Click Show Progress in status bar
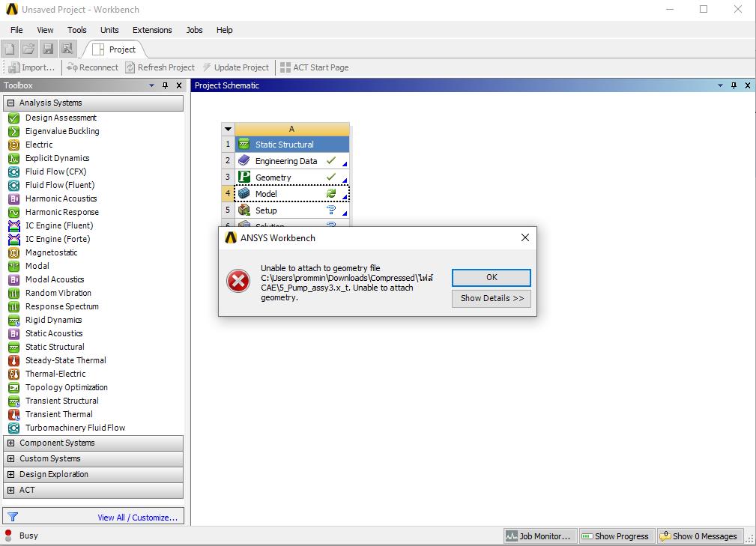Viewport: 756px width, 546px height. click(x=617, y=536)
